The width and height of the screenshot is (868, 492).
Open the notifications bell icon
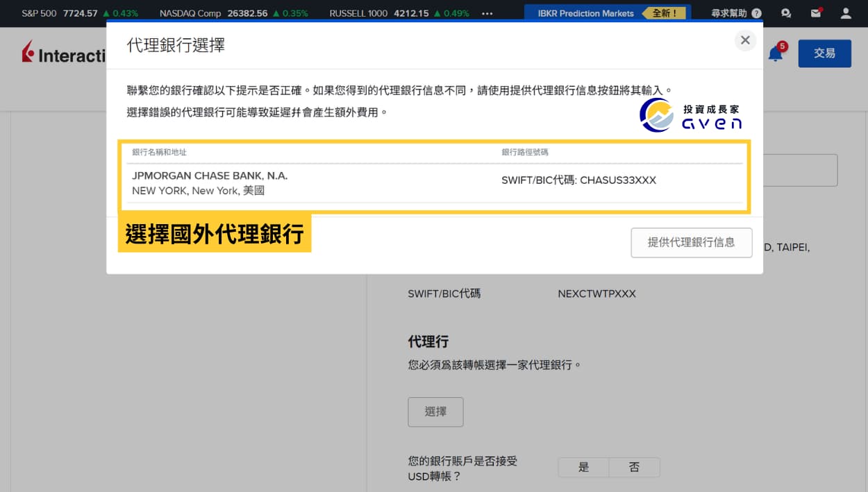776,53
